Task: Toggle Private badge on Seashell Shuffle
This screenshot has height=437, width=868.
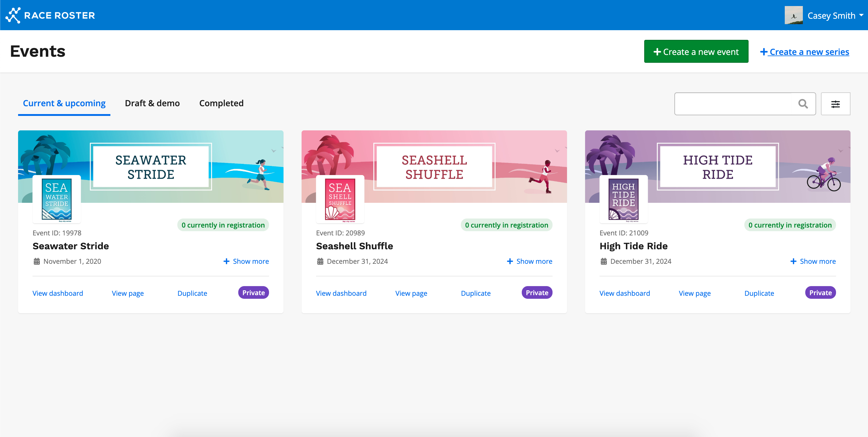Action: (537, 293)
